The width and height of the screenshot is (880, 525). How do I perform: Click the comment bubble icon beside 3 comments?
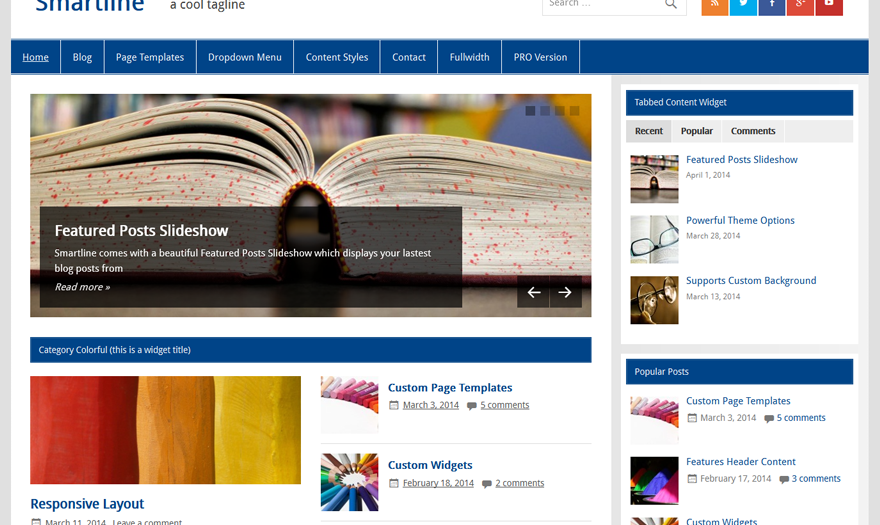784,480
